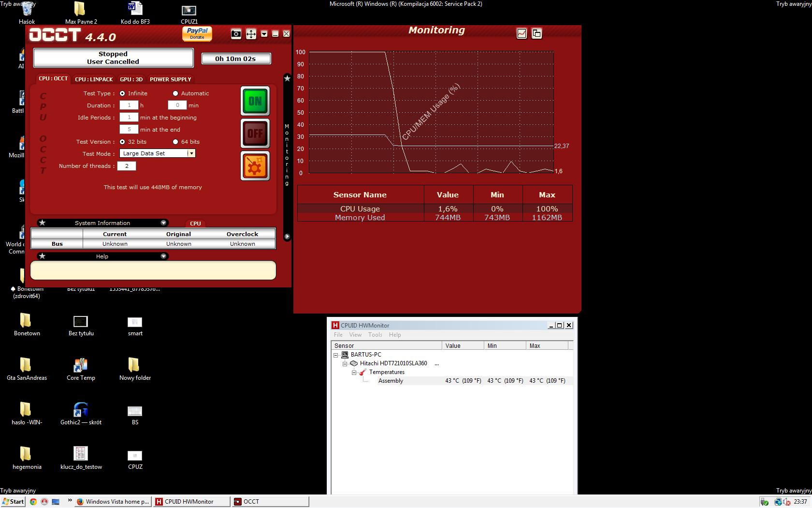Click the Duration minutes input field
Screen dimensions: 812x508
click(177, 105)
